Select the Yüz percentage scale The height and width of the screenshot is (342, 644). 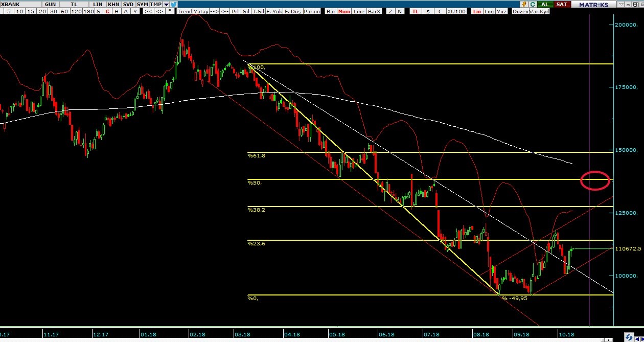pos(501,11)
